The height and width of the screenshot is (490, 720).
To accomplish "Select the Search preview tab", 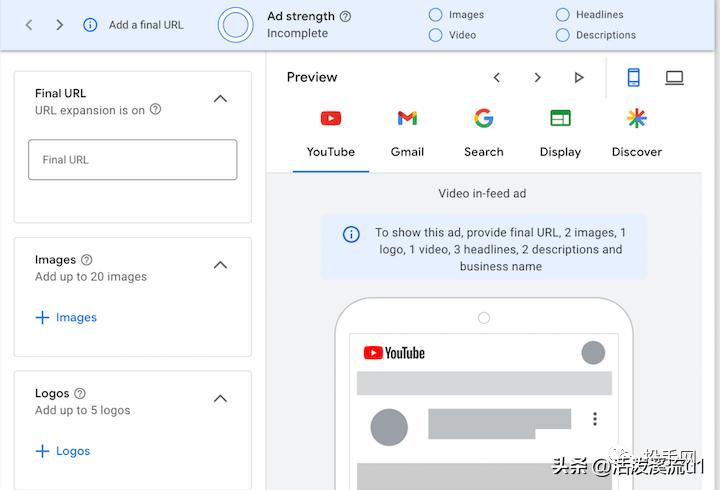I will 484,133.
